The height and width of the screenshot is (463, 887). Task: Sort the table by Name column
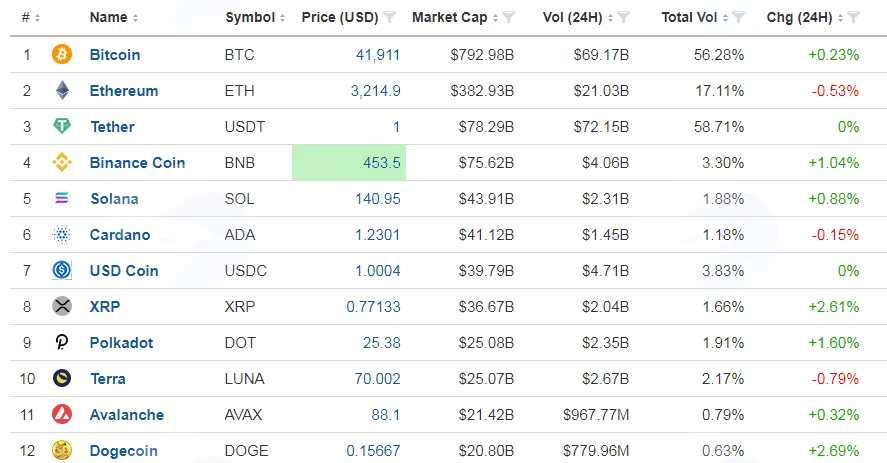click(x=114, y=18)
